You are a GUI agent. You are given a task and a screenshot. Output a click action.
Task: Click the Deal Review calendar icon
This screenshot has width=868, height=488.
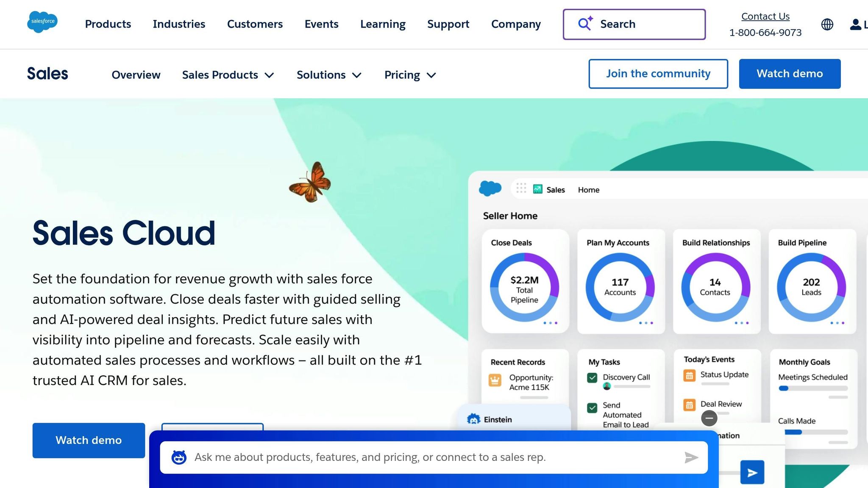click(689, 405)
